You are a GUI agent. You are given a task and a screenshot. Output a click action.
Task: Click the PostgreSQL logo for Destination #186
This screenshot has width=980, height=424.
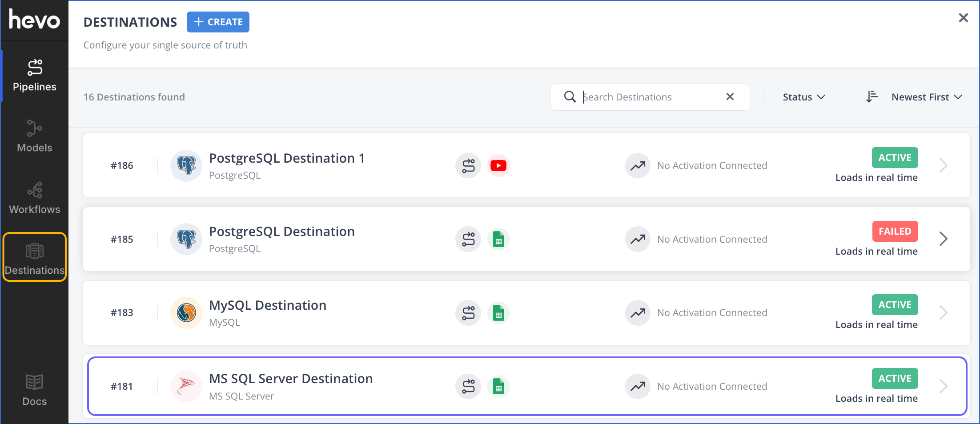click(x=186, y=165)
